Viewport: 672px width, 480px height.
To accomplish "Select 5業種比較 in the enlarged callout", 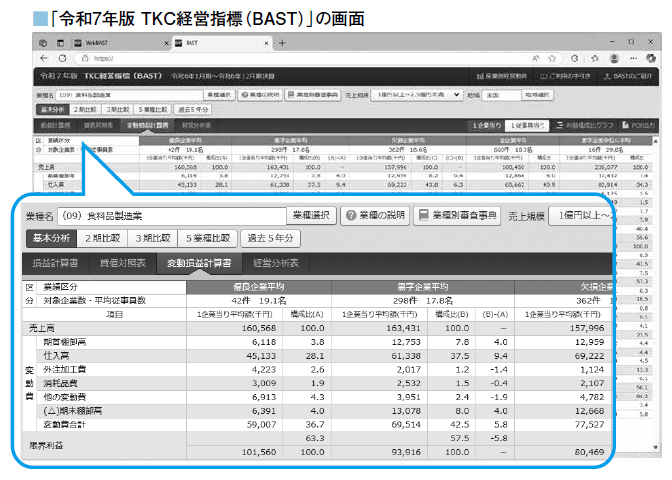I will [x=208, y=238].
